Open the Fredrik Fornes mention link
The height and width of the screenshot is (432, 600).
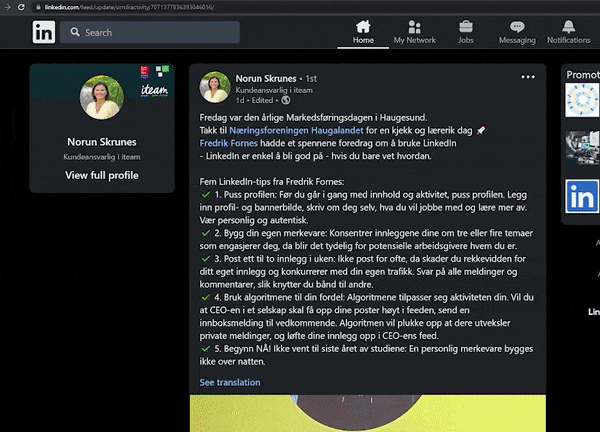[228, 143]
